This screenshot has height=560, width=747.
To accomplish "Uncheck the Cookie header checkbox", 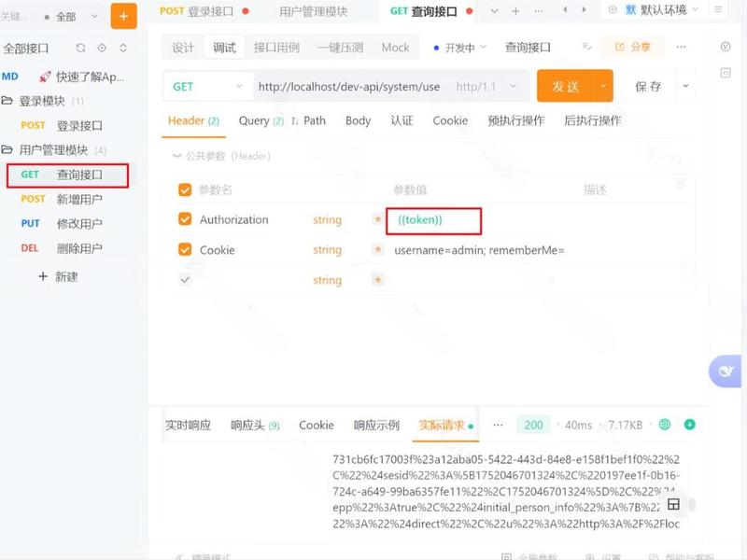I will pyautogui.click(x=185, y=249).
